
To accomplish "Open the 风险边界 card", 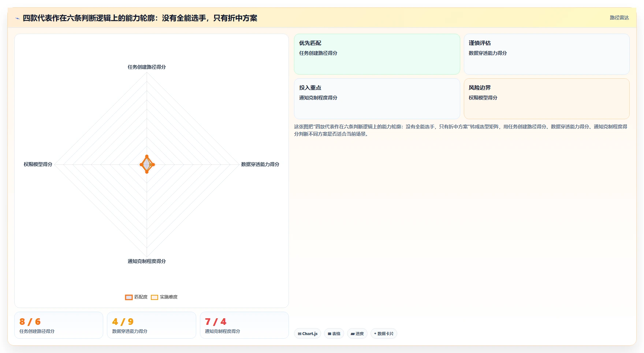I will (x=547, y=99).
